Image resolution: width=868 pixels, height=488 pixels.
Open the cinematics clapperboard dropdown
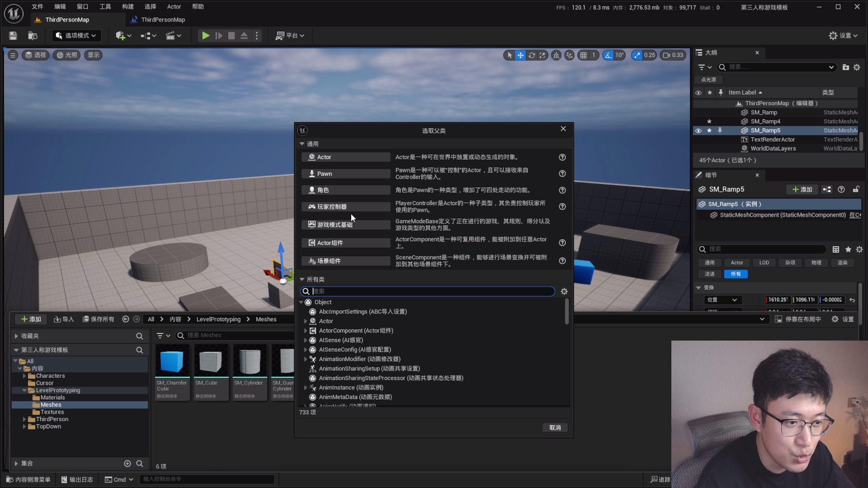click(174, 36)
